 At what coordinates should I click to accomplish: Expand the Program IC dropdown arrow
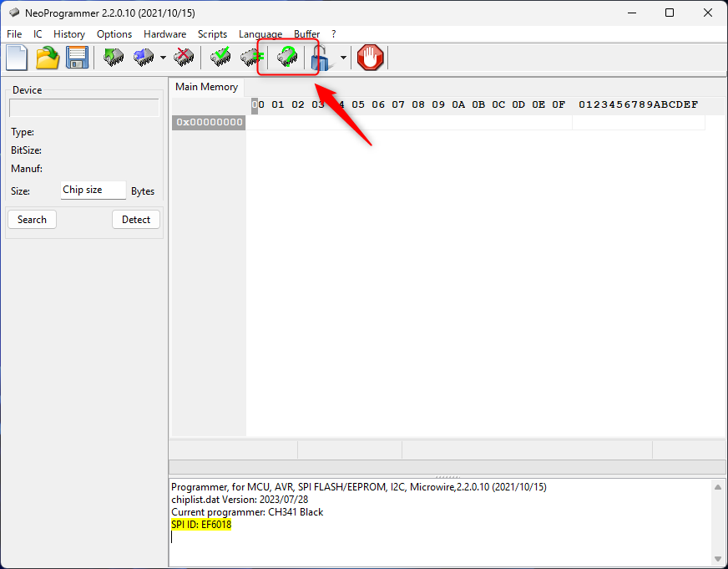[x=163, y=58]
